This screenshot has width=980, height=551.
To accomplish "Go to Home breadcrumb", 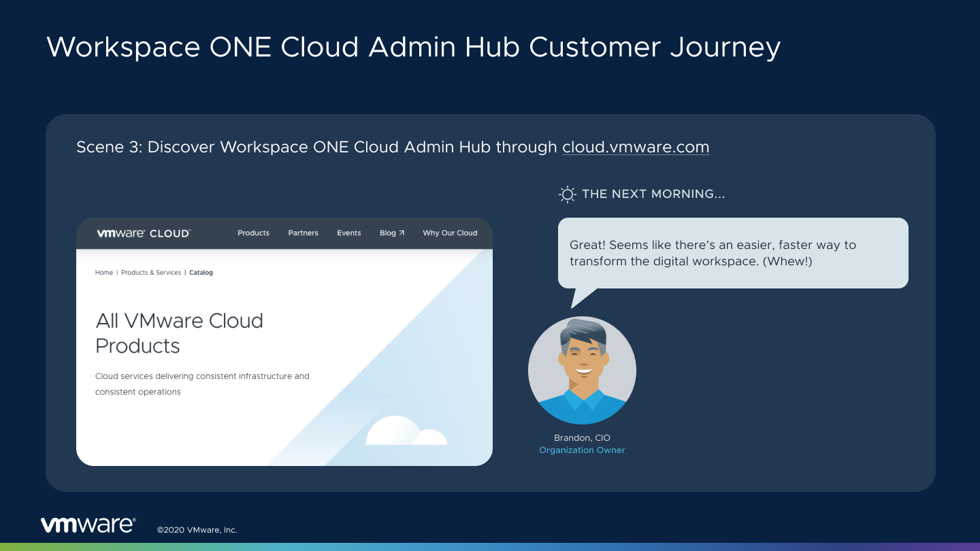I will (x=104, y=272).
